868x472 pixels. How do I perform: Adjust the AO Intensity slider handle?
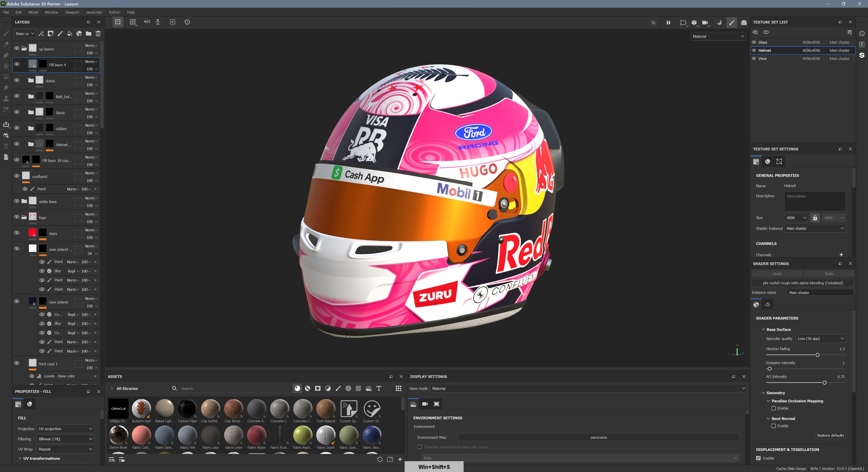[x=824, y=383]
